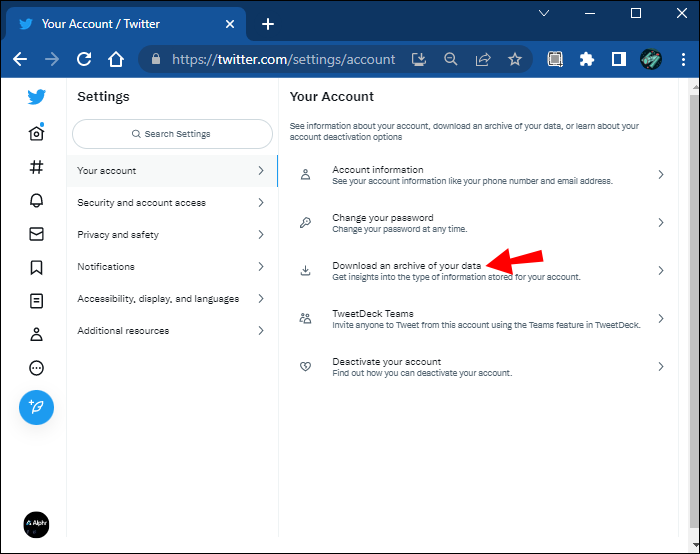Image resolution: width=700 pixels, height=554 pixels.
Task: Expand Security and account access chevron
Action: tap(261, 203)
